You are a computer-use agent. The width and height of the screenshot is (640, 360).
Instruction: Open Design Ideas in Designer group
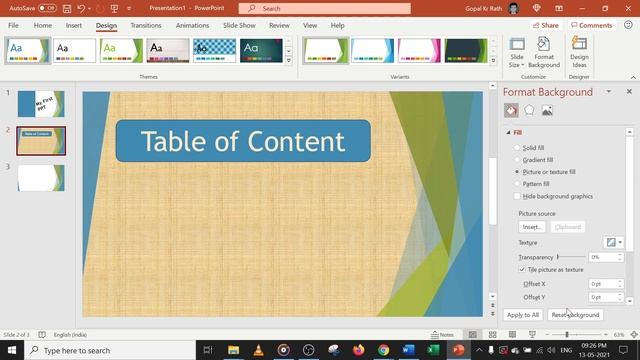coord(579,52)
